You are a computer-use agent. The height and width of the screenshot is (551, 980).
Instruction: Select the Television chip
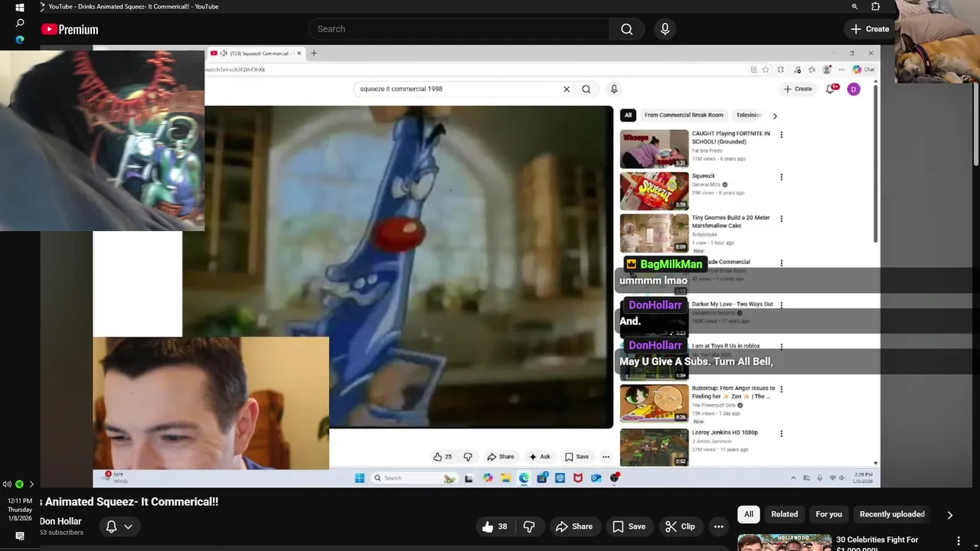pyautogui.click(x=748, y=115)
